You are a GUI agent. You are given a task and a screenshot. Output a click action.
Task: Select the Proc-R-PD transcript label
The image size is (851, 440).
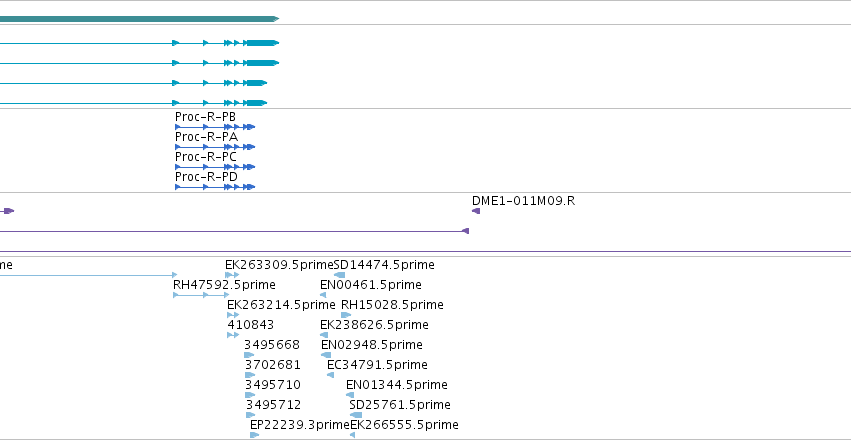[206, 177]
